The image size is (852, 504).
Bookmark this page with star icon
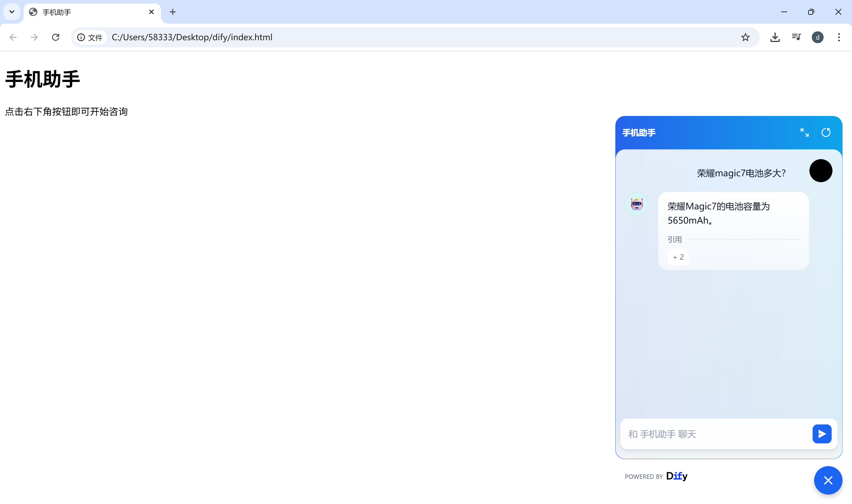point(745,37)
